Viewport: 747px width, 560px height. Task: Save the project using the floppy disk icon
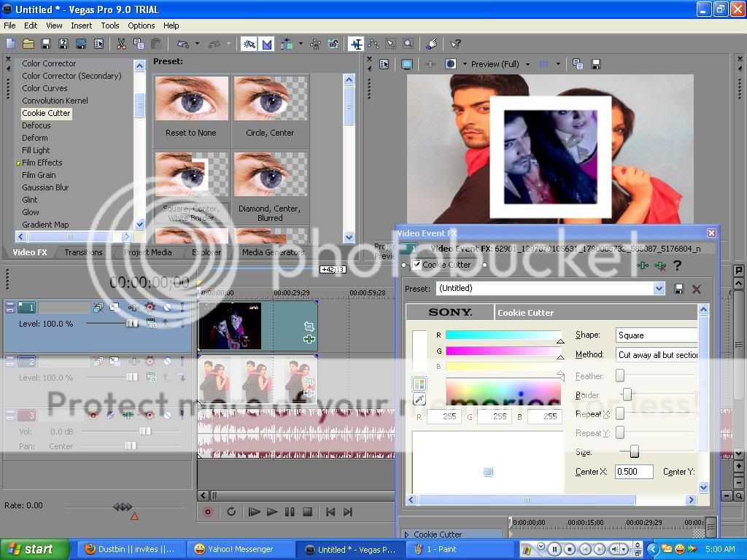click(46, 44)
